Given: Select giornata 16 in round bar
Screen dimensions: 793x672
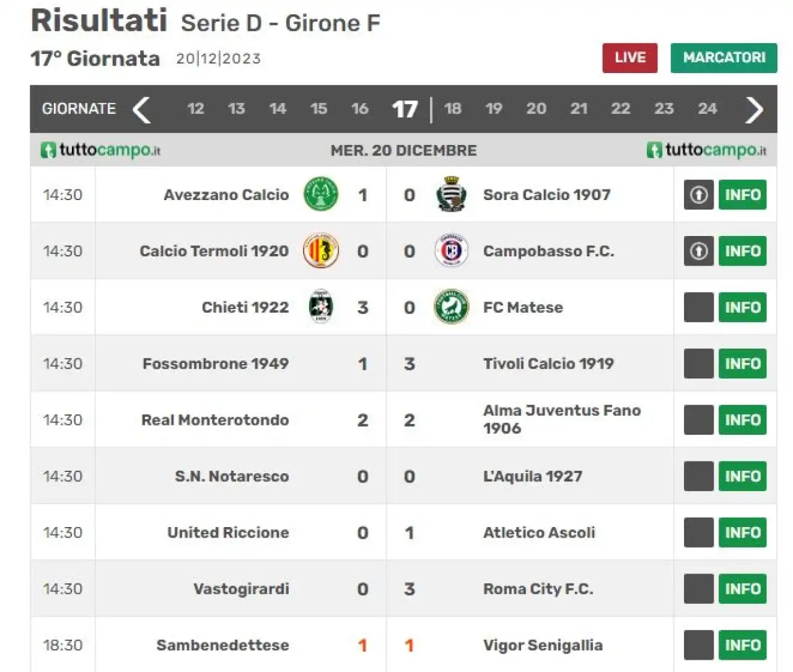Looking at the screenshot, I should coord(360,109).
